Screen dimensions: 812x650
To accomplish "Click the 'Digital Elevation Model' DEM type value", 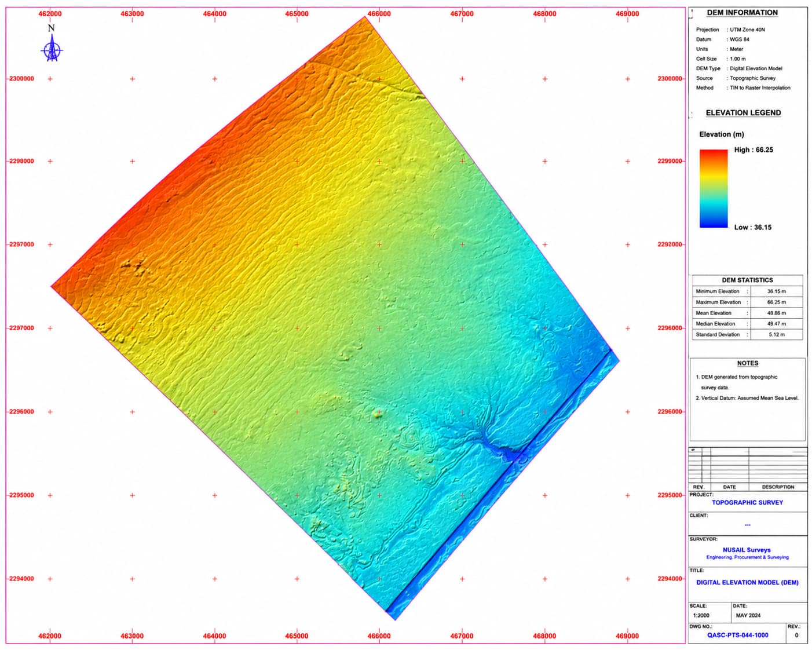I will pyautogui.click(x=756, y=68).
